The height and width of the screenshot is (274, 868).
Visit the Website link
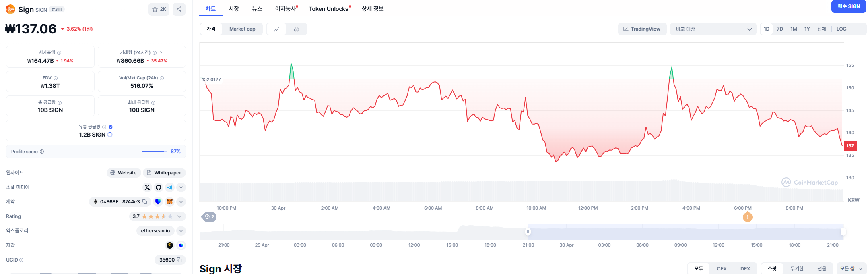point(124,173)
